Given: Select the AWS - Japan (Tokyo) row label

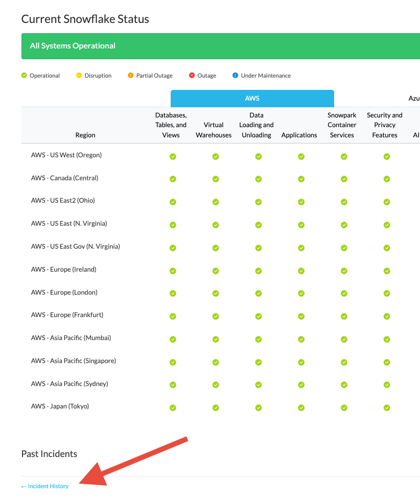Looking at the screenshot, I should [x=60, y=406].
